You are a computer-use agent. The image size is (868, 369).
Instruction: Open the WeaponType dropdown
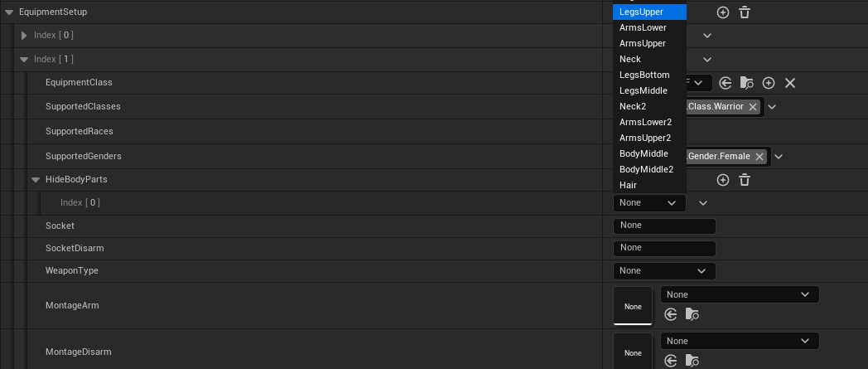coord(664,271)
